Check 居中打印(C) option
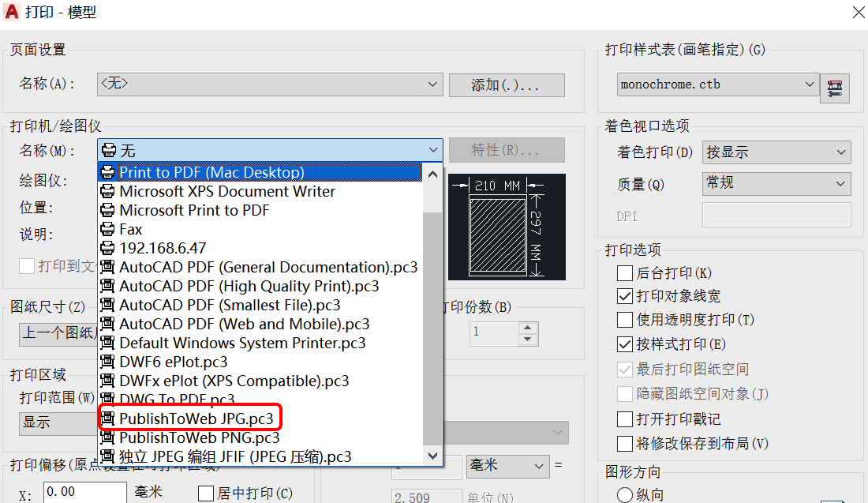 pos(206,493)
